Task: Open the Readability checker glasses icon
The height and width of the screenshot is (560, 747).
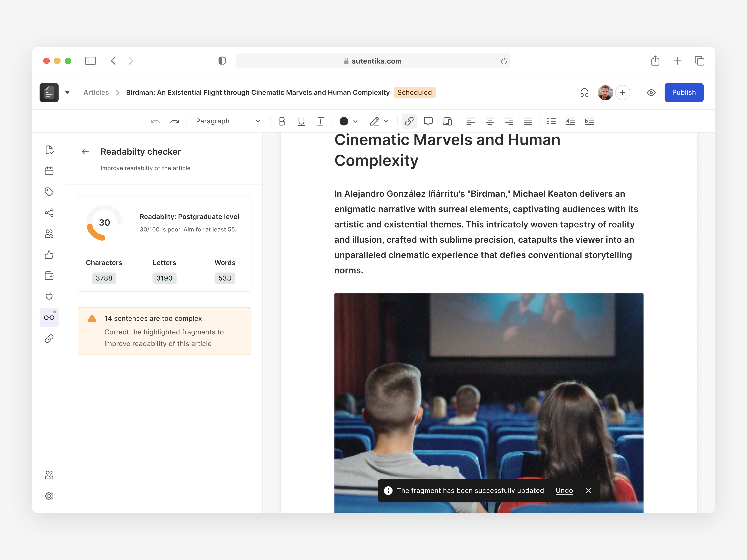Action: [49, 317]
